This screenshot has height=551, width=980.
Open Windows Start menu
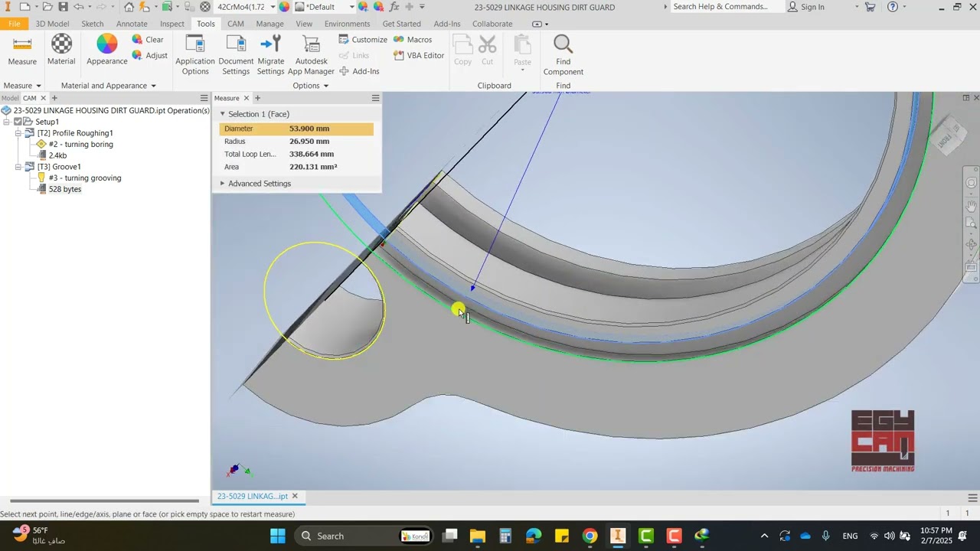click(277, 536)
